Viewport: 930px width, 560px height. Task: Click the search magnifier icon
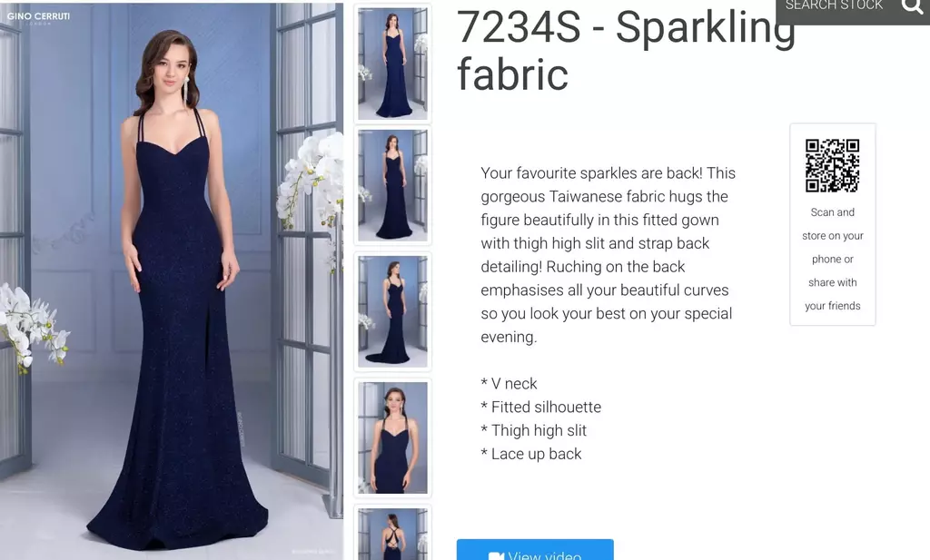(x=912, y=6)
